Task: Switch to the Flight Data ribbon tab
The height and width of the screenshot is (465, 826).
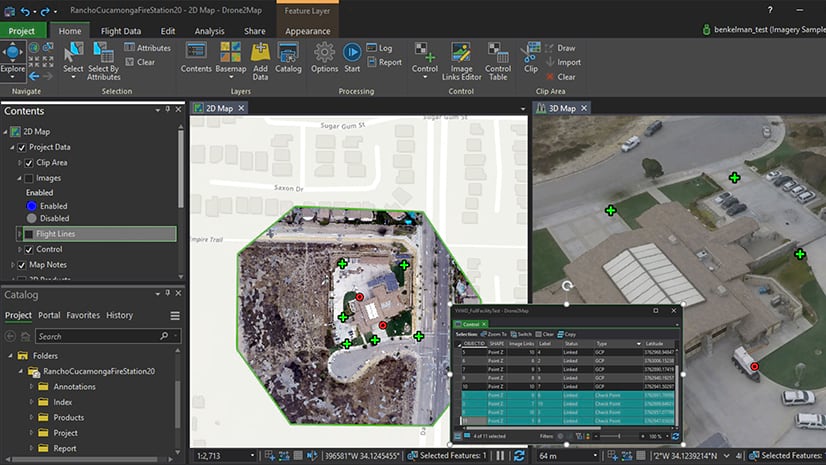Action: [x=121, y=31]
